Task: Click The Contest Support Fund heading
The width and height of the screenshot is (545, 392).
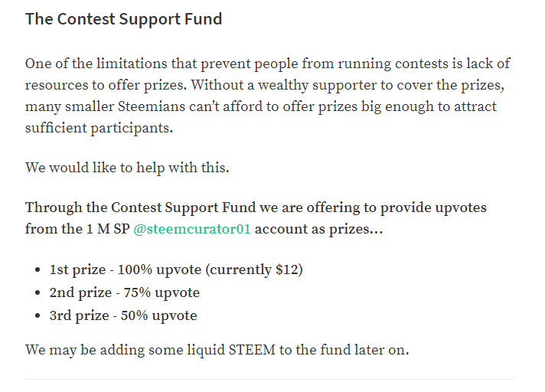Action: tap(124, 19)
